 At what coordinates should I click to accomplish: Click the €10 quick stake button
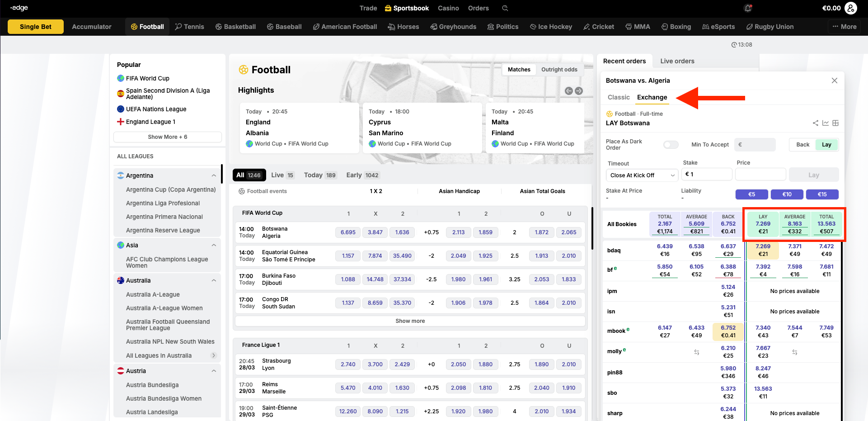(787, 194)
